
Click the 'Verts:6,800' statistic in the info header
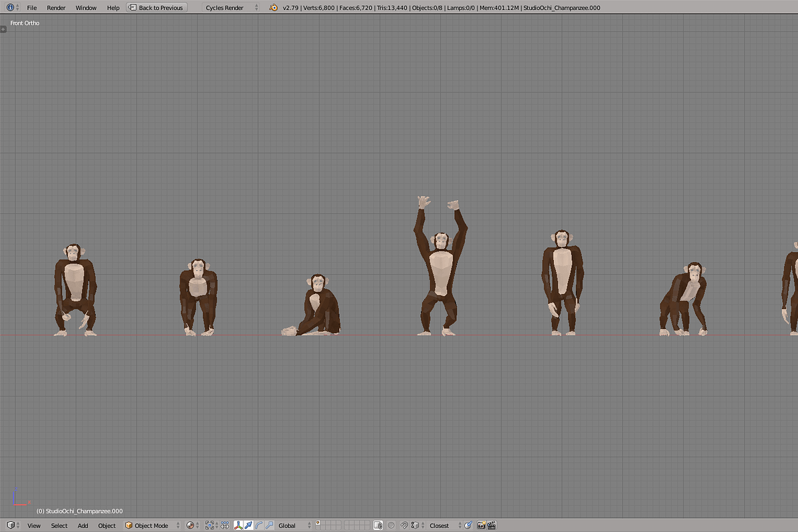[321, 7]
